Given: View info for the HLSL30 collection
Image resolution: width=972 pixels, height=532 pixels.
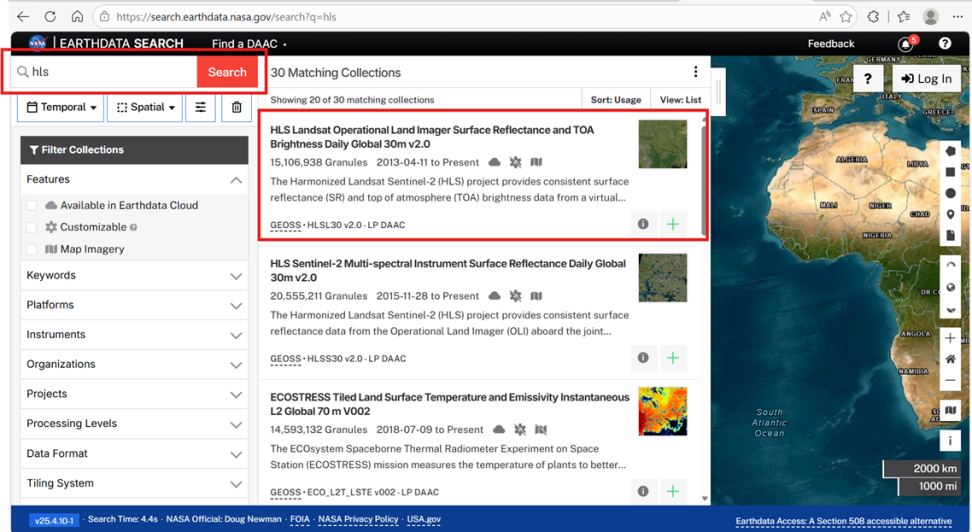Looking at the screenshot, I should click(x=643, y=224).
